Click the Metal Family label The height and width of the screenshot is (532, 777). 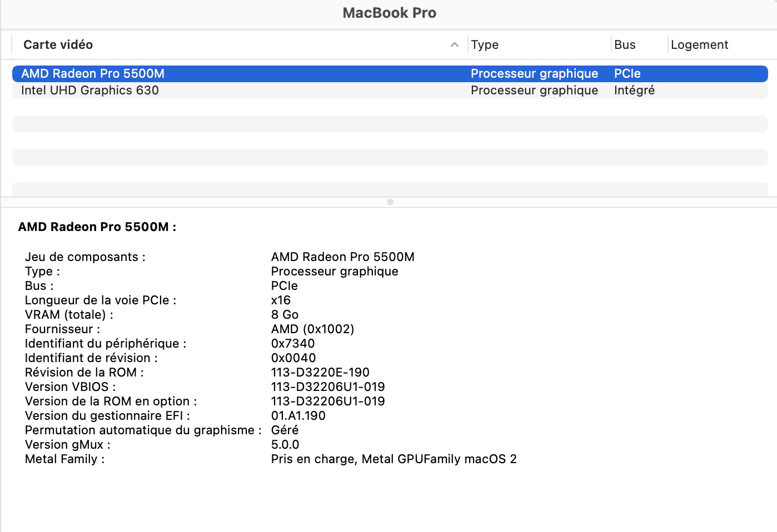pyautogui.click(x=64, y=459)
